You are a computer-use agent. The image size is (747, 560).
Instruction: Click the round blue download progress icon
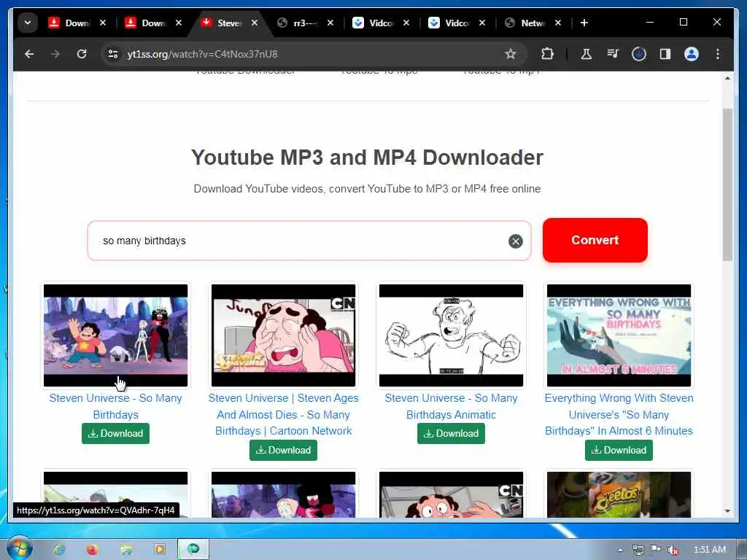(639, 54)
